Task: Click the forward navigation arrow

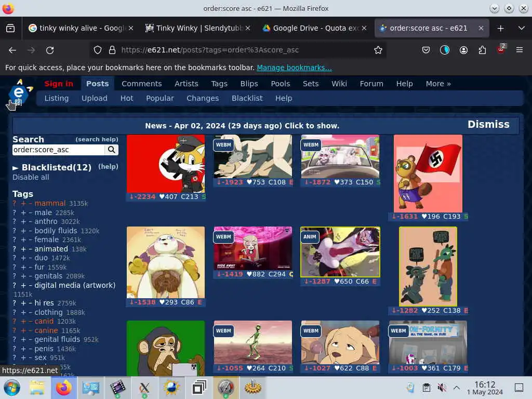Action: 31,50
